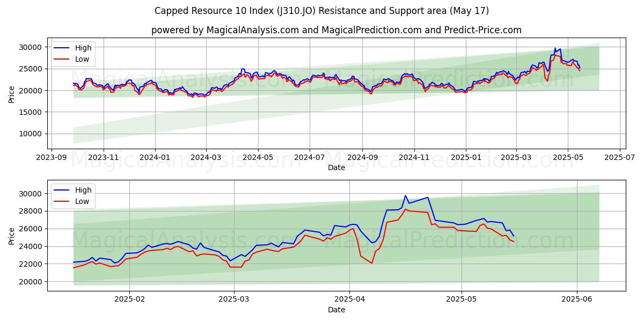Click the blue High line peak in bottom chart

(405, 196)
